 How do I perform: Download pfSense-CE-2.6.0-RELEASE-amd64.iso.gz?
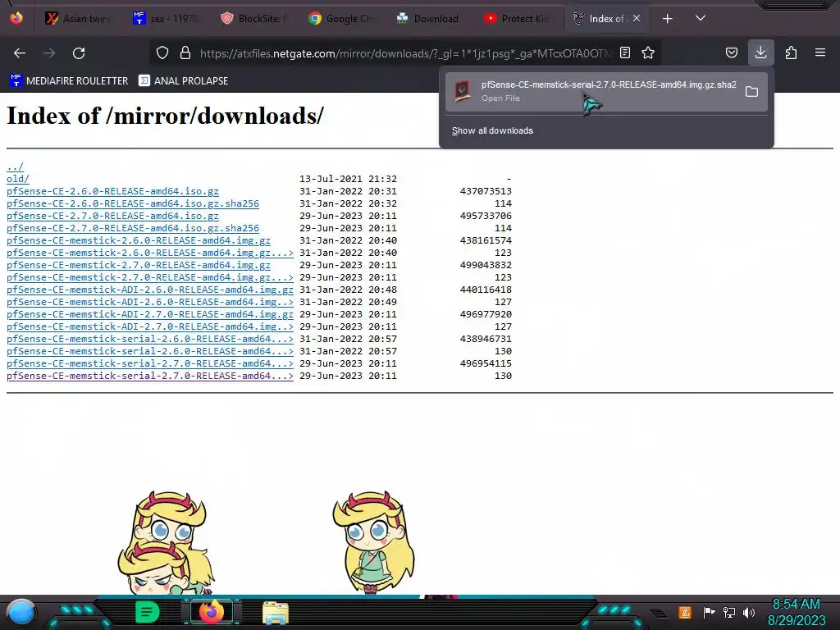[112, 191]
